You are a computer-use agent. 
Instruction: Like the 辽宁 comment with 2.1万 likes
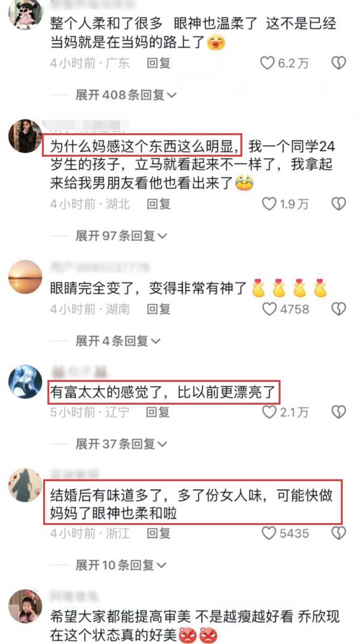[269, 412]
